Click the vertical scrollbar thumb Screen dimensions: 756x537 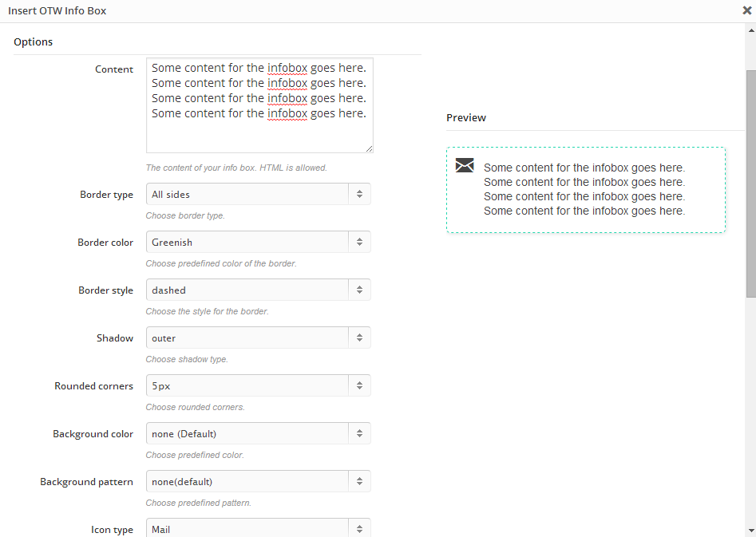[751, 184]
